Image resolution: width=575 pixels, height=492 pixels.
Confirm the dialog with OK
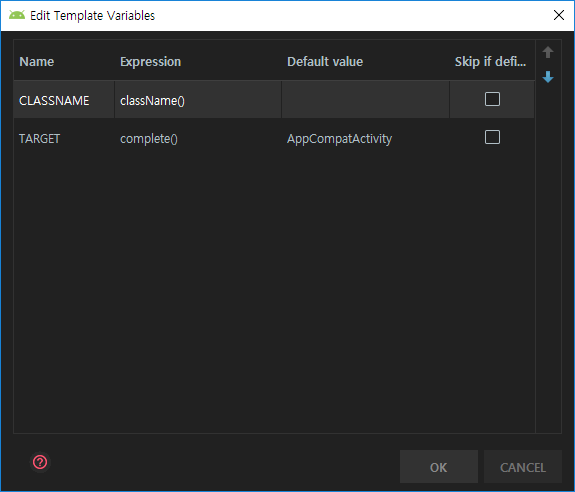coord(439,467)
